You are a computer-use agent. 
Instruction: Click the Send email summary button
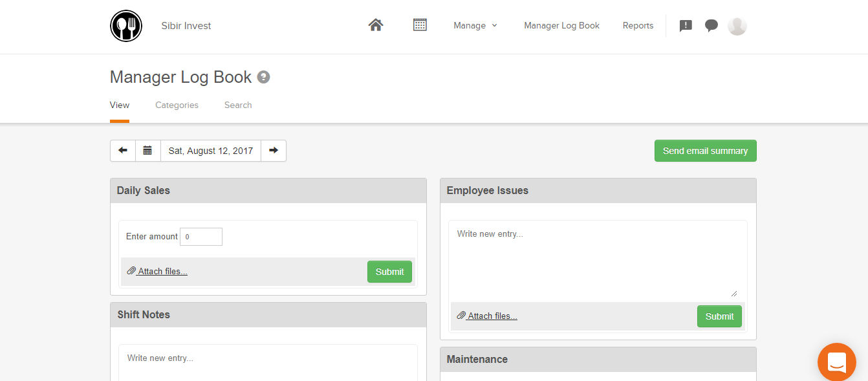click(x=705, y=151)
